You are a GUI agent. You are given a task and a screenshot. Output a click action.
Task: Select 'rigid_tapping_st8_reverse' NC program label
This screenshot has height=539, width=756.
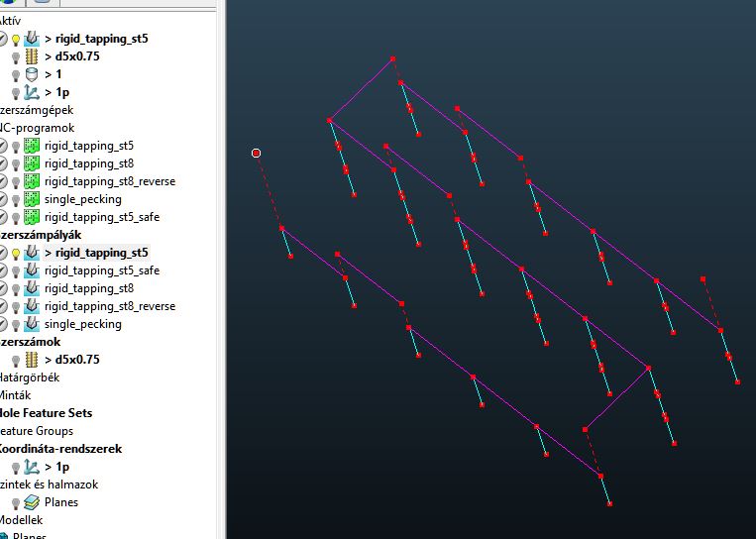pyautogui.click(x=110, y=181)
